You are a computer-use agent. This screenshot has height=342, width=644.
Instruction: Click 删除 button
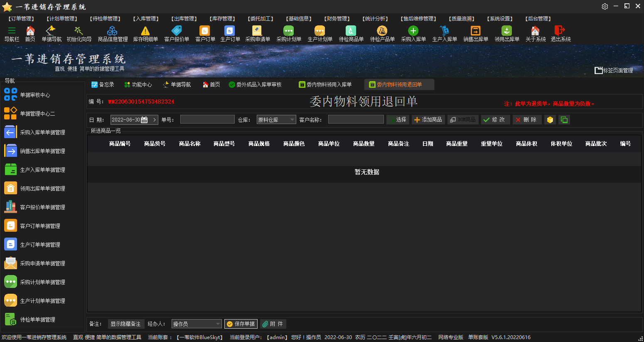coord(527,120)
